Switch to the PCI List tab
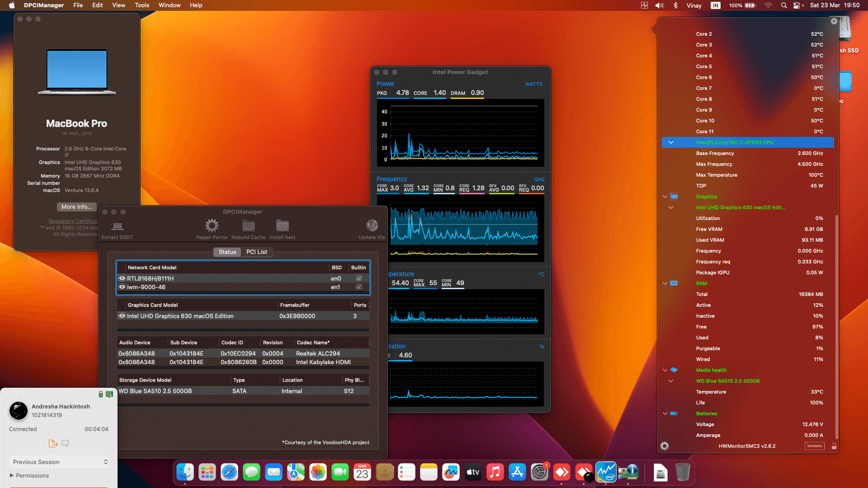This screenshot has width=868, height=488. coord(256,252)
